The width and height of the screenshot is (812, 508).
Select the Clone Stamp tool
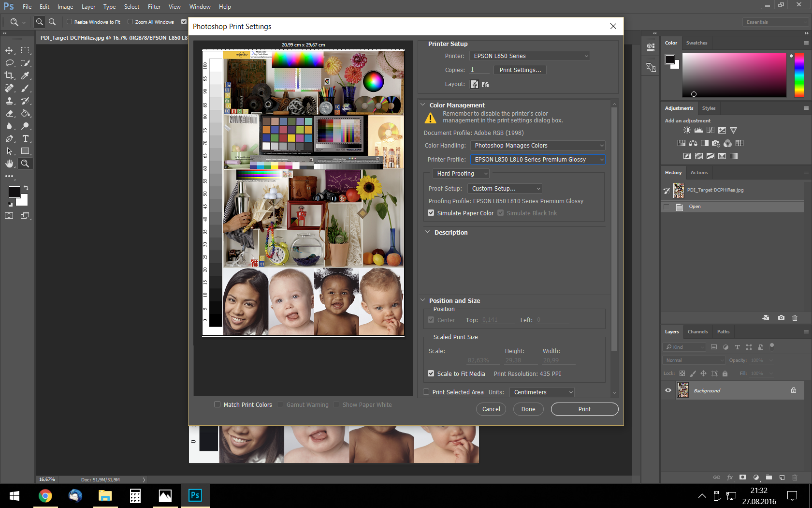(9, 101)
